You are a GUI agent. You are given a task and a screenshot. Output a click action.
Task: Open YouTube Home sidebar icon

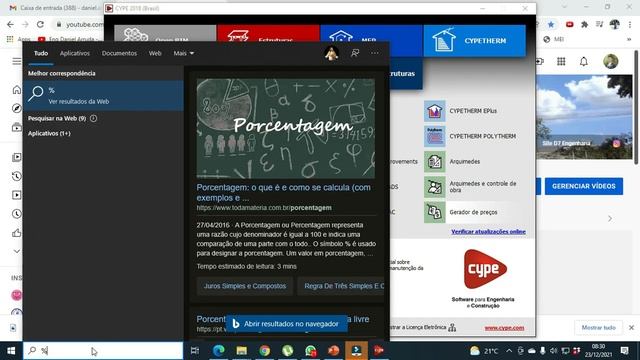pos(16,90)
